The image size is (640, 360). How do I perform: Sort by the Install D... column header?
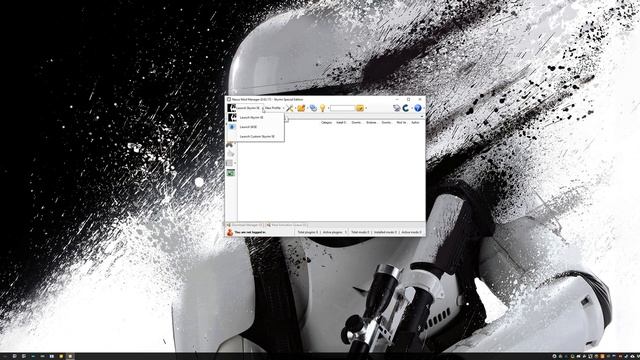[341, 122]
